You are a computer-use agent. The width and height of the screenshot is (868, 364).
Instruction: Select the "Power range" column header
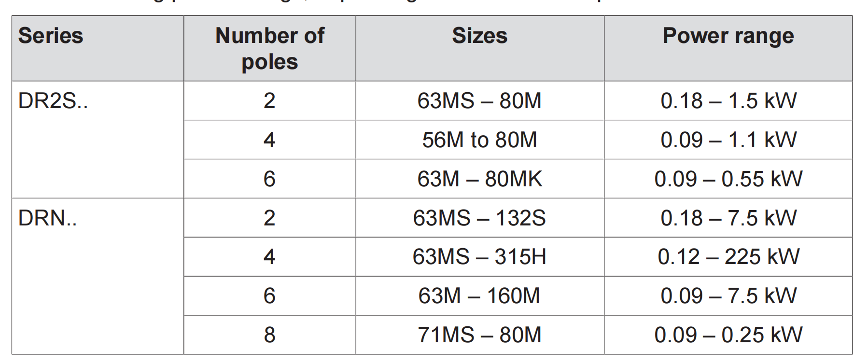(728, 36)
